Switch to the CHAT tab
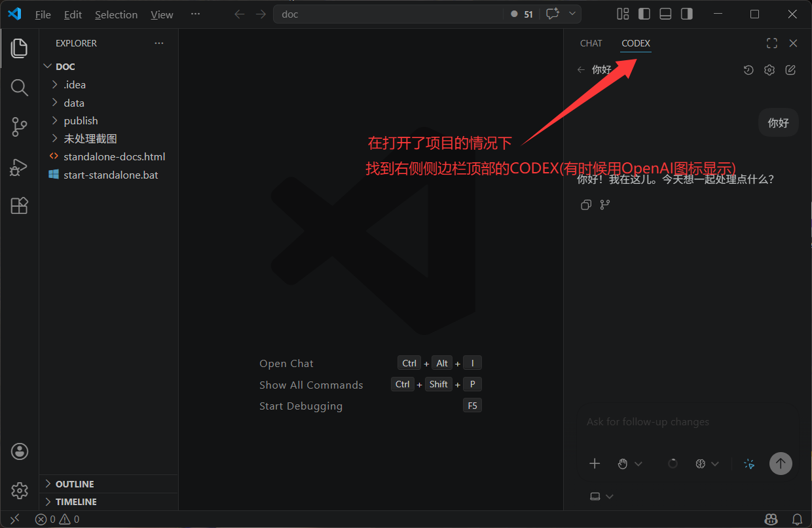The height and width of the screenshot is (528, 812). [591, 43]
